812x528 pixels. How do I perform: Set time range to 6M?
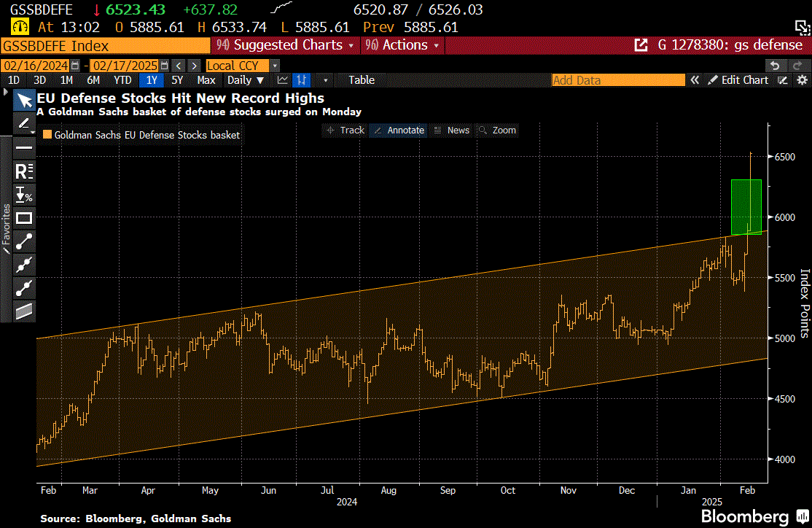[93, 80]
